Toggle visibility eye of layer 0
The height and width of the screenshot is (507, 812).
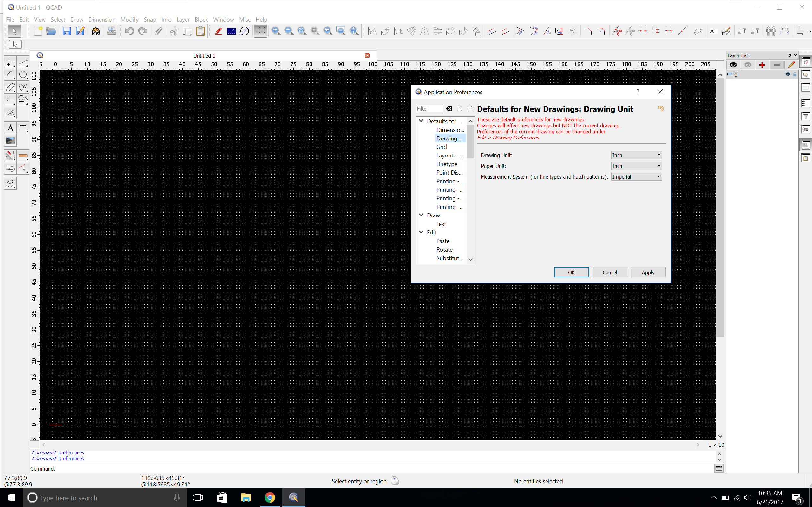pos(788,74)
